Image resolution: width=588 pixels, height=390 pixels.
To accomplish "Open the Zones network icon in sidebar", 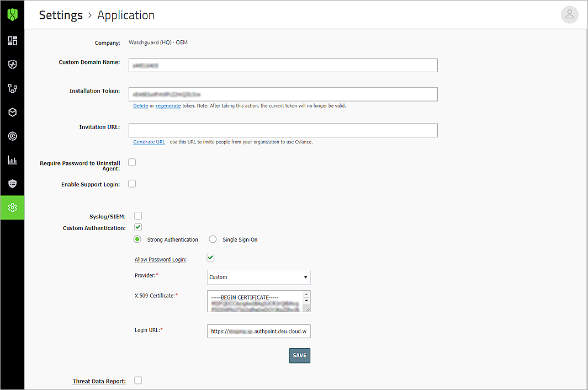I will 12,88.
